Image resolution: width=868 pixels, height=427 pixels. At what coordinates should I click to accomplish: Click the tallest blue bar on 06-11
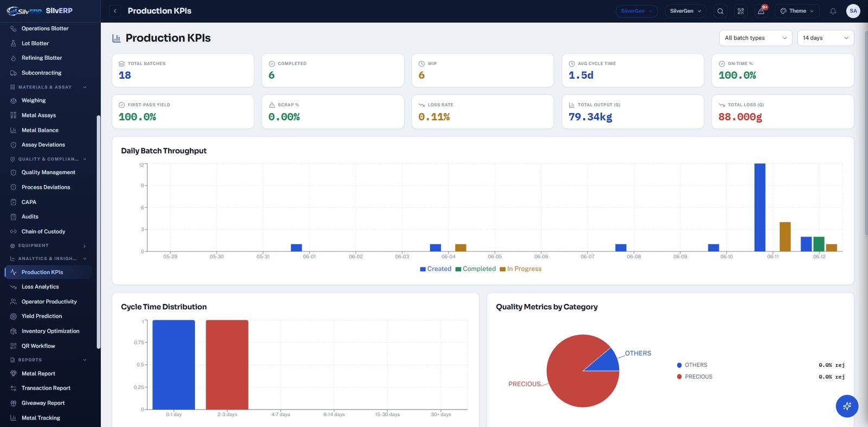coord(759,207)
